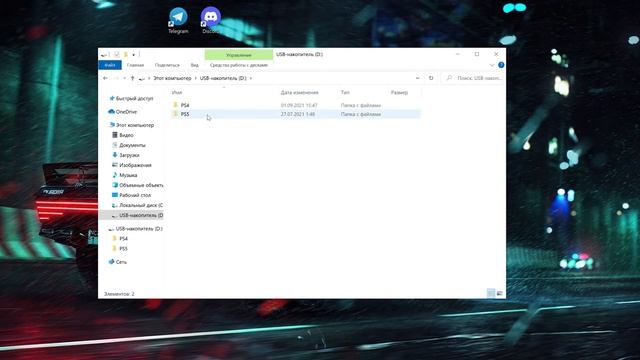
Task: Select the PS5 folder icon in file list
Action: [x=176, y=114]
